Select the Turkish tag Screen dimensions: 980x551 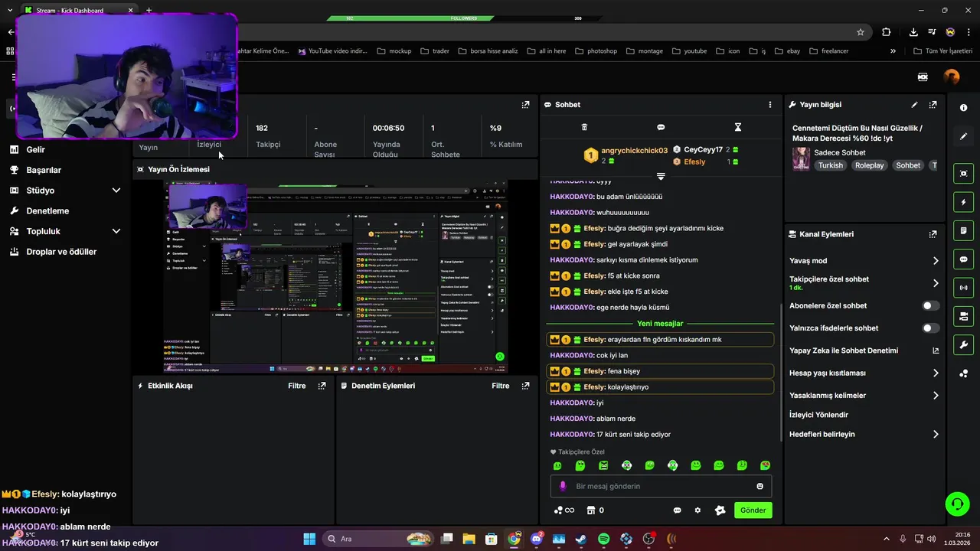pos(830,165)
